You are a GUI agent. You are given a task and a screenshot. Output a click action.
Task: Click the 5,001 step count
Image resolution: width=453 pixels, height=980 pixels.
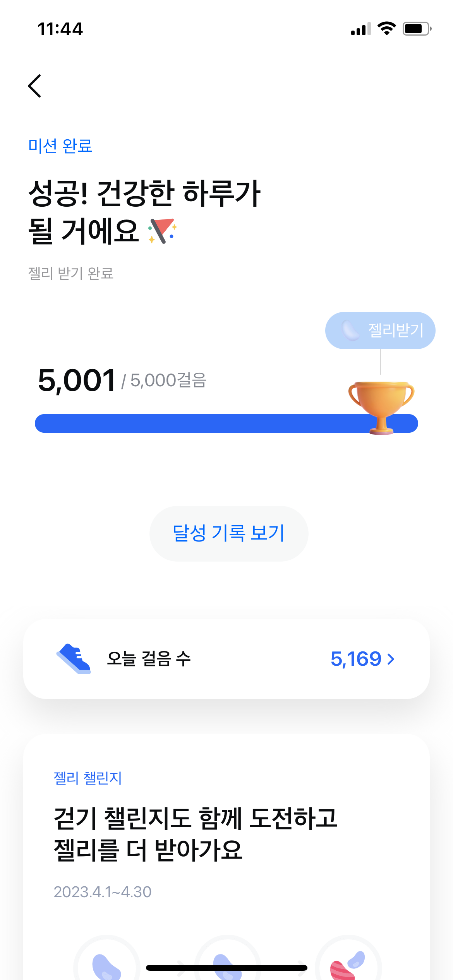coord(77,380)
